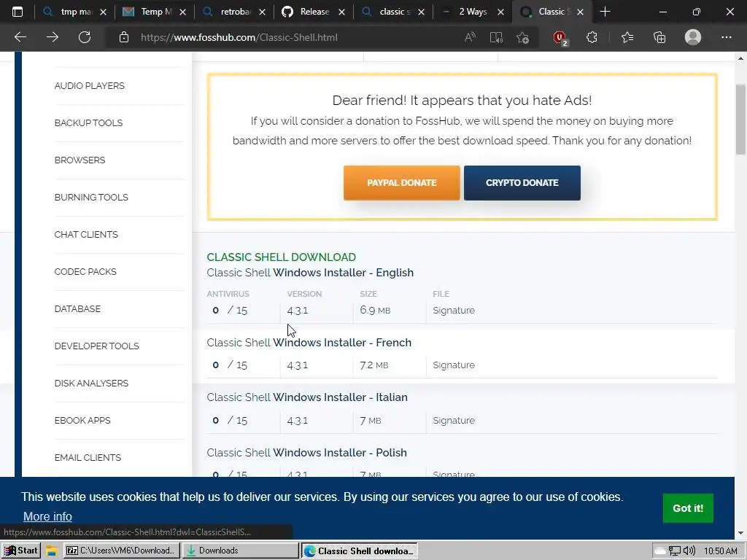Open File Explorer folder icon in taskbar

coord(52,551)
